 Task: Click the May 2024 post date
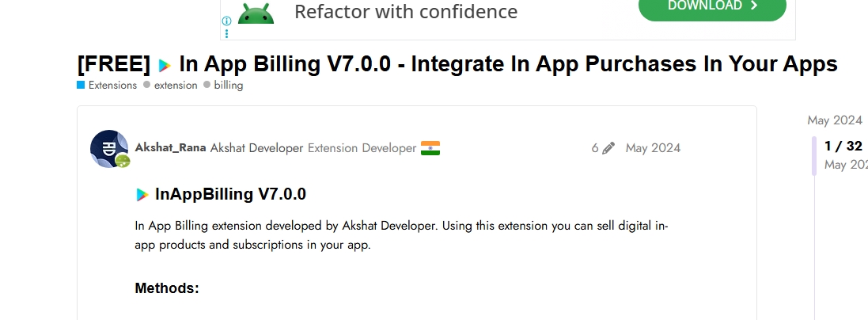[x=653, y=148]
